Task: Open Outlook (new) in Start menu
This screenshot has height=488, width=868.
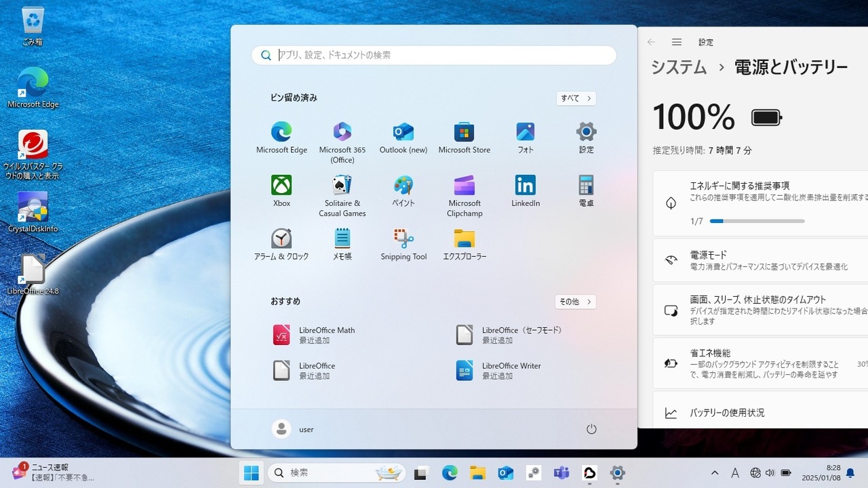Action: click(x=403, y=138)
